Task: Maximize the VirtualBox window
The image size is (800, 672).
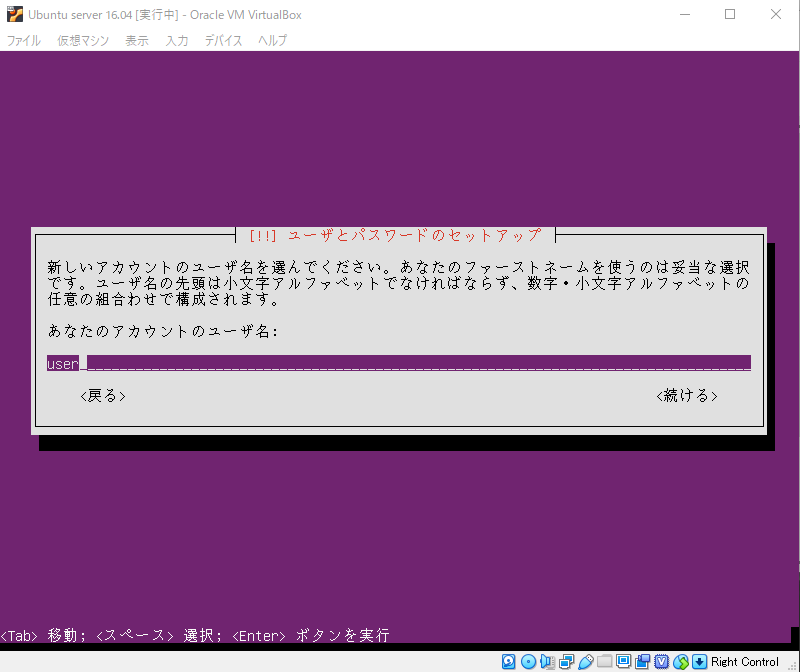Action: pyautogui.click(x=730, y=14)
